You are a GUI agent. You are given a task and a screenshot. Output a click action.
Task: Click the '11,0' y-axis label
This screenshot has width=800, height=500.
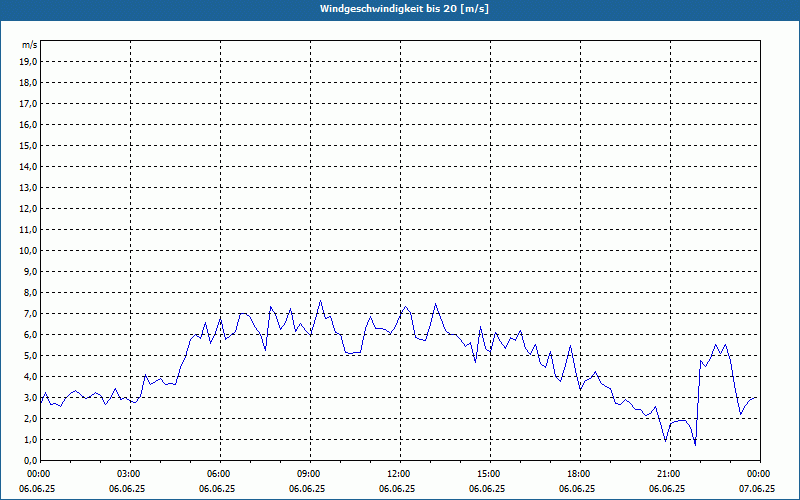28,230
